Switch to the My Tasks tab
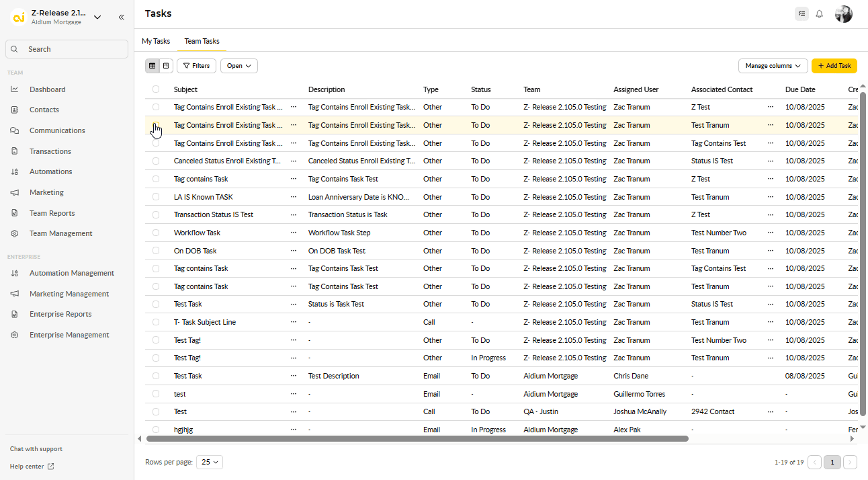868x480 pixels. tap(156, 41)
